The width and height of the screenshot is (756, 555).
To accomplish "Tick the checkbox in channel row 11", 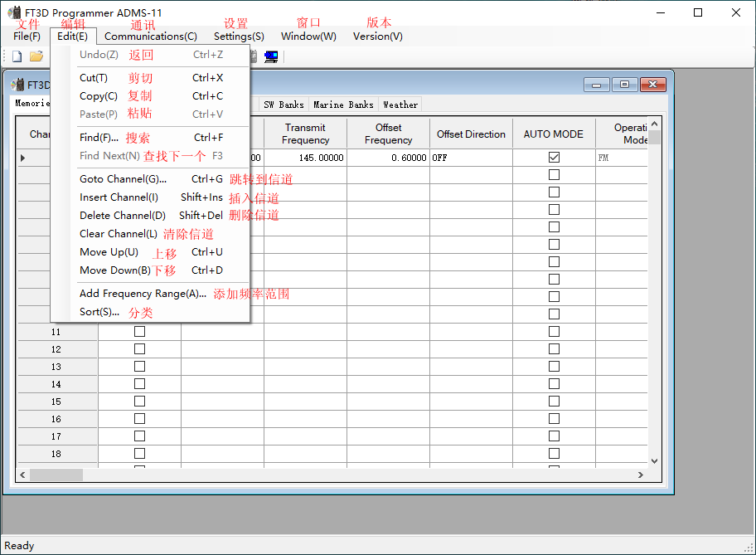I will (x=139, y=331).
